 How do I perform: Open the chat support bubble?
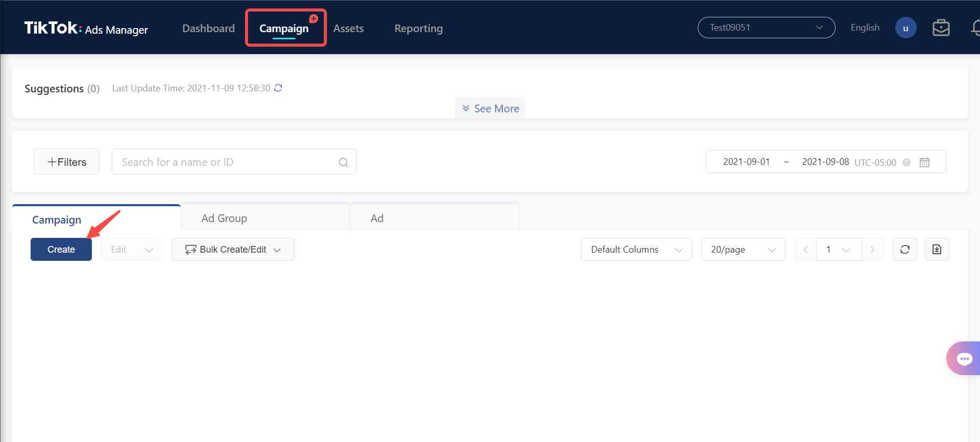tap(964, 358)
